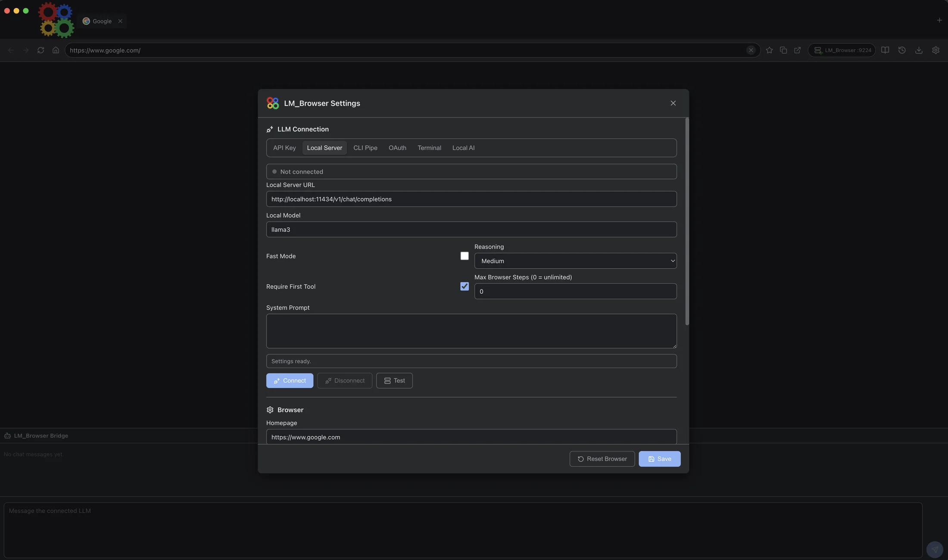
Task: Enable the Fast Mode checkbox
Action: (x=465, y=256)
